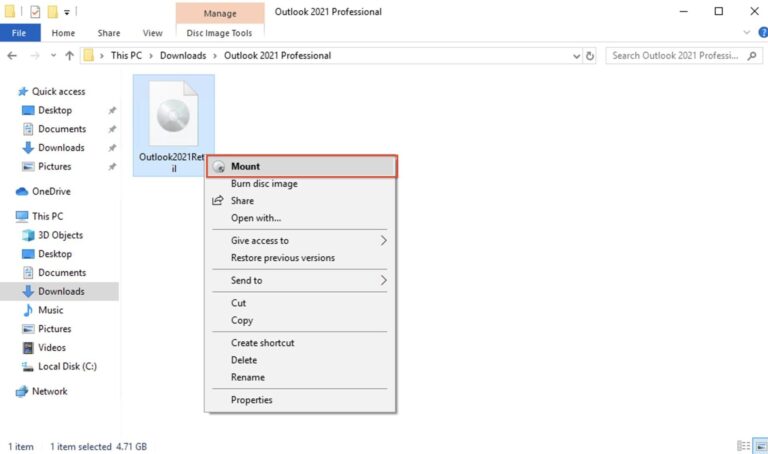
Task: Click the Help question mark icon
Action: (x=763, y=33)
